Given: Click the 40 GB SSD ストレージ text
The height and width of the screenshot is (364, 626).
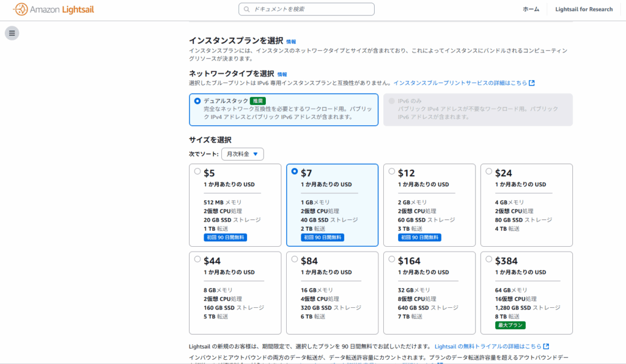Looking at the screenshot, I should coord(330,220).
